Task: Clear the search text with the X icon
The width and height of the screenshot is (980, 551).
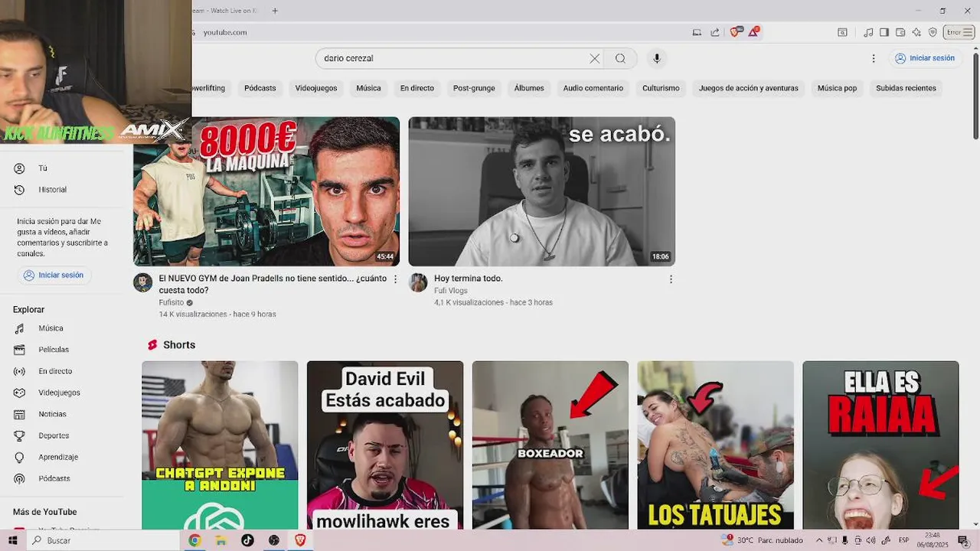Action: pyautogui.click(x=594, y=58)
